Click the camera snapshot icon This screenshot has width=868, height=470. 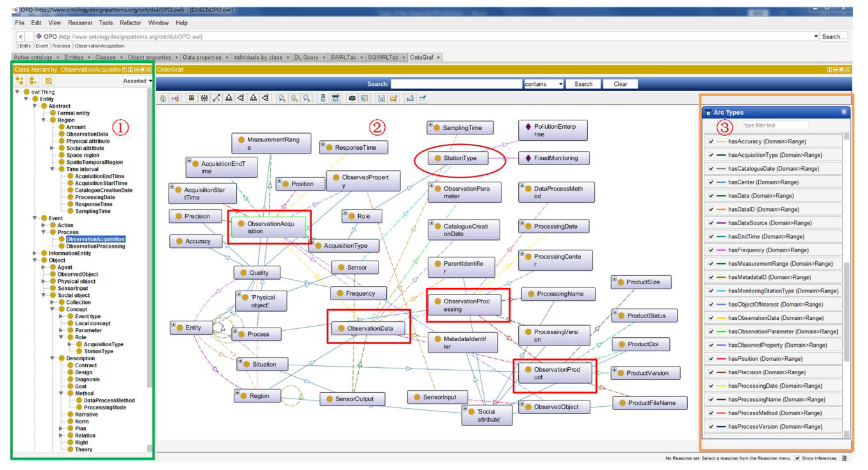click(352, 98)
